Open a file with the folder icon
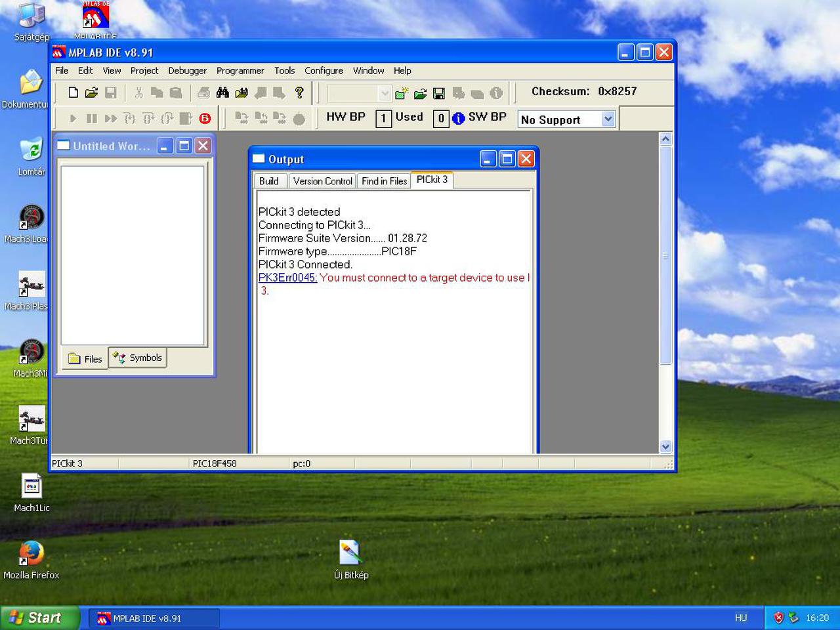Screen dimensions: 840x630 [x=91, y=93]
